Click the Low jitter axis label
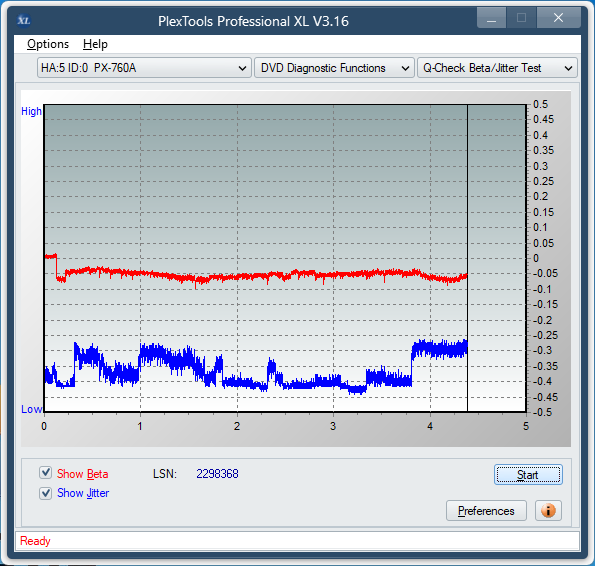 [x=31, y=409]
